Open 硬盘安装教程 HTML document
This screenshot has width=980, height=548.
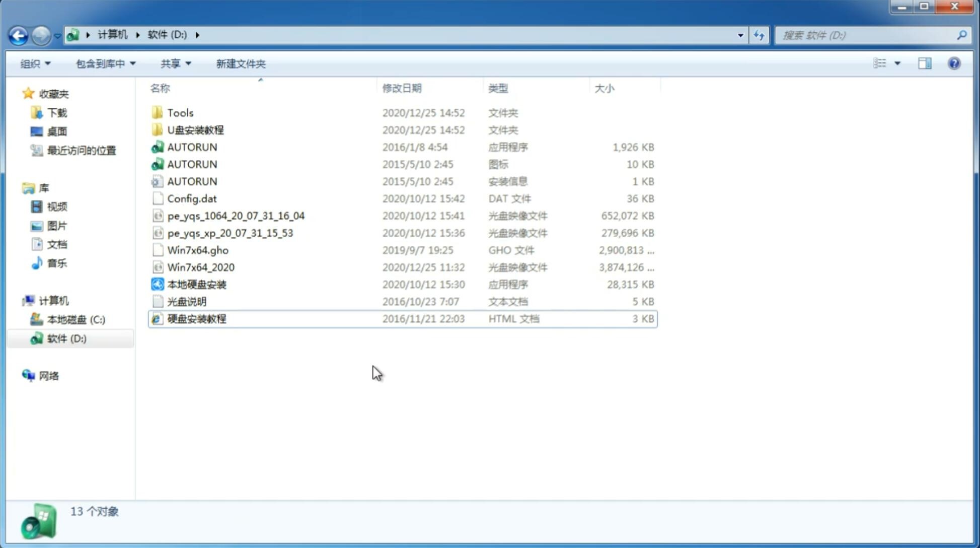point(196,318)
